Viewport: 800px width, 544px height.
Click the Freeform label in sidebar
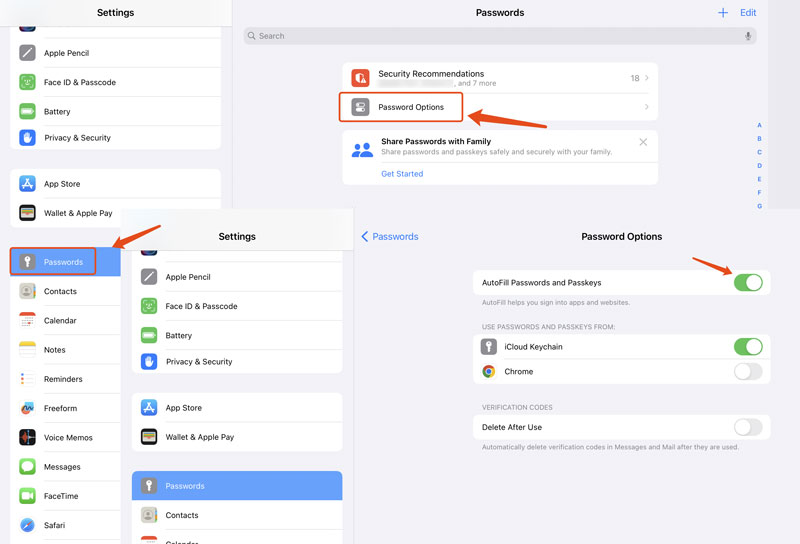pyautogui.click(x=60, y=408)
